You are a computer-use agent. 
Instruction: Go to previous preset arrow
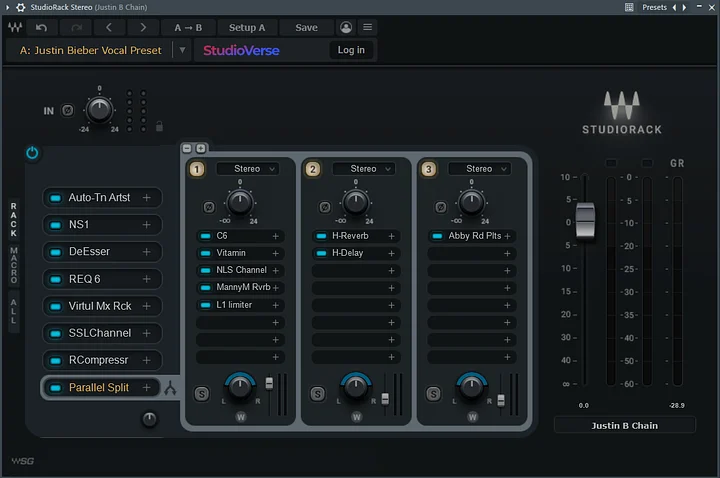tap(109, 28)
